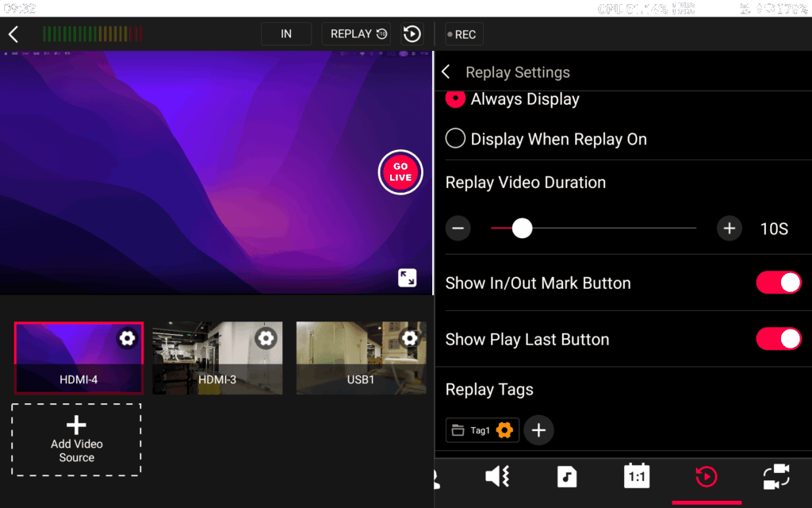Decrease replay video duration with minus
This screenshot has width=812, height=508.
[458, 229]
